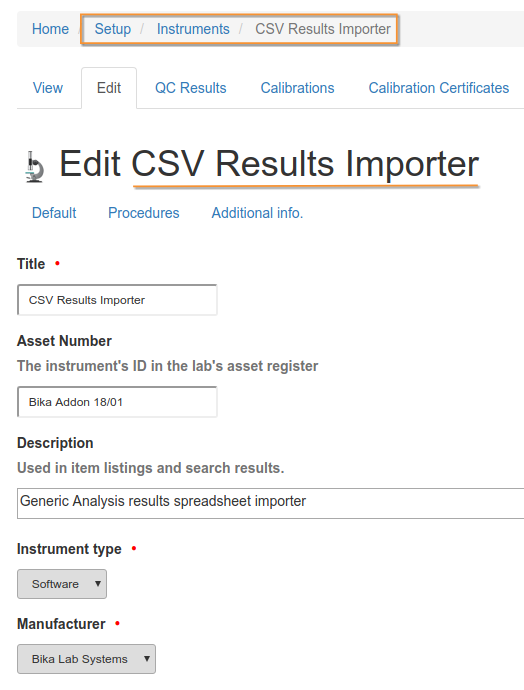
Task: Show the Additional info. fieldset
Action: pos(257,213)
